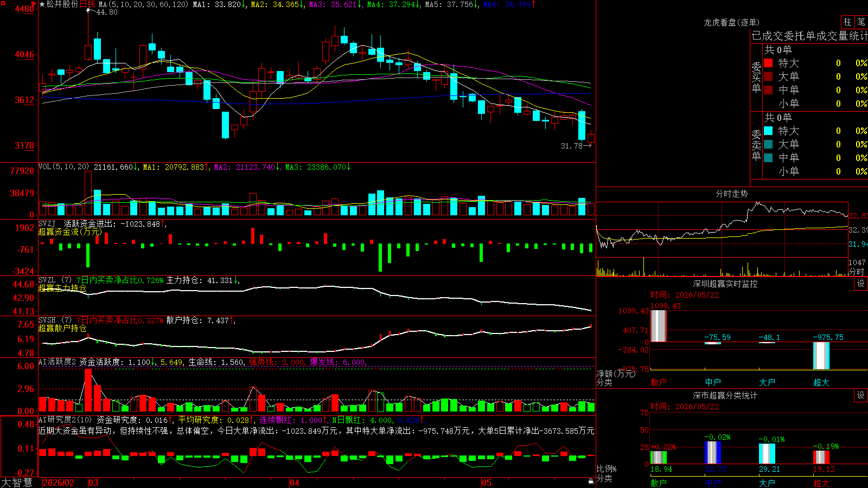Click the 强势线: 3.000 label
868x488 pixels.
coord(277,362)
